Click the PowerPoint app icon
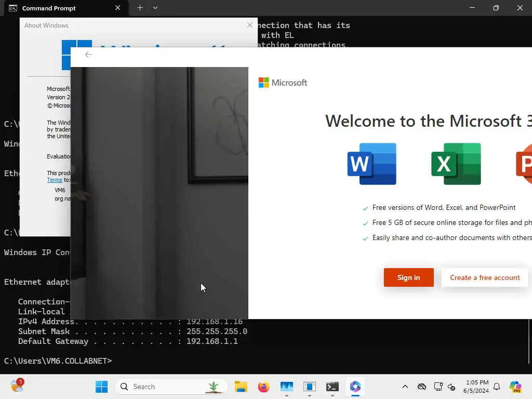The height and width of the screenshot is (399, 532). 524,164
